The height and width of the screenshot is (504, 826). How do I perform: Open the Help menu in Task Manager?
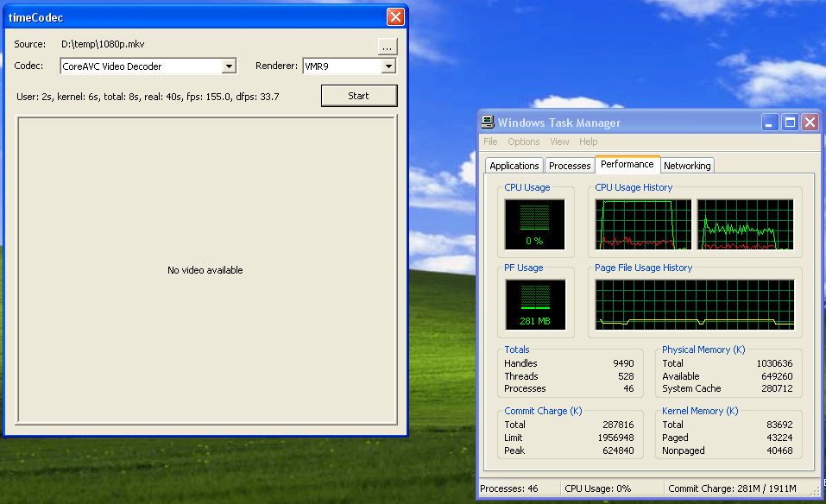[589, 142]
